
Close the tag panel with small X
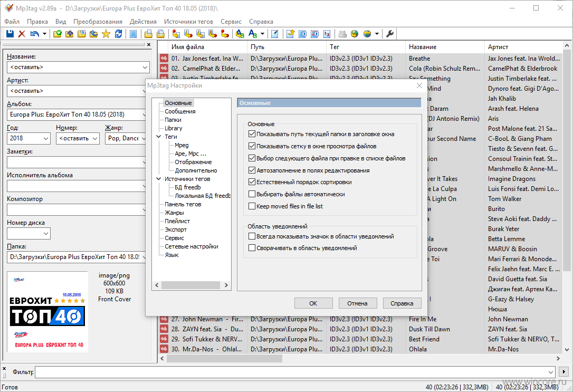click(149, 44)
